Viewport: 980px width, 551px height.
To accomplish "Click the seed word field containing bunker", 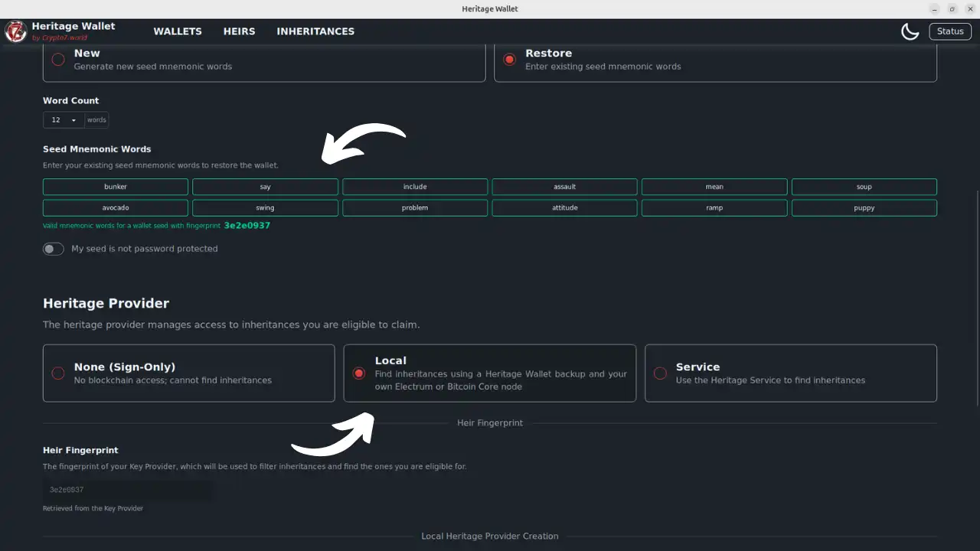I will point(116,187).
